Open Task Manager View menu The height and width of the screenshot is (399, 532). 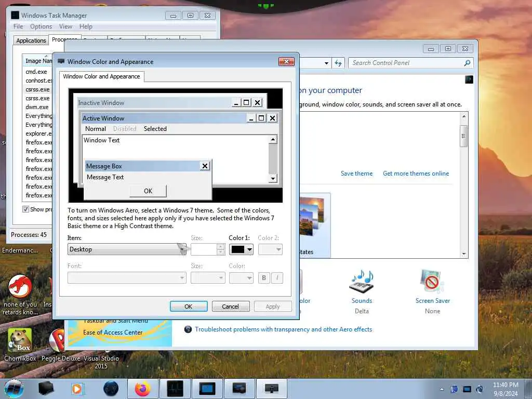tap(65, 26)
